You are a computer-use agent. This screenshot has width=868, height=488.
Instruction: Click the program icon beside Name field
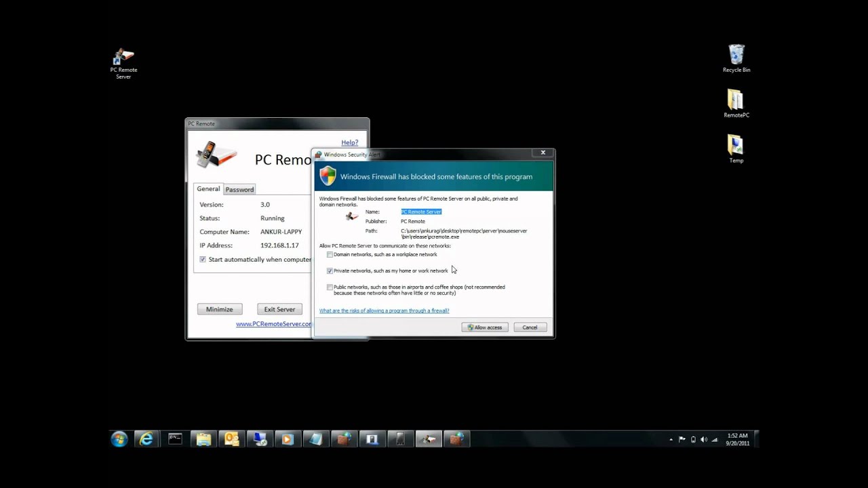(x=351, y=216)
